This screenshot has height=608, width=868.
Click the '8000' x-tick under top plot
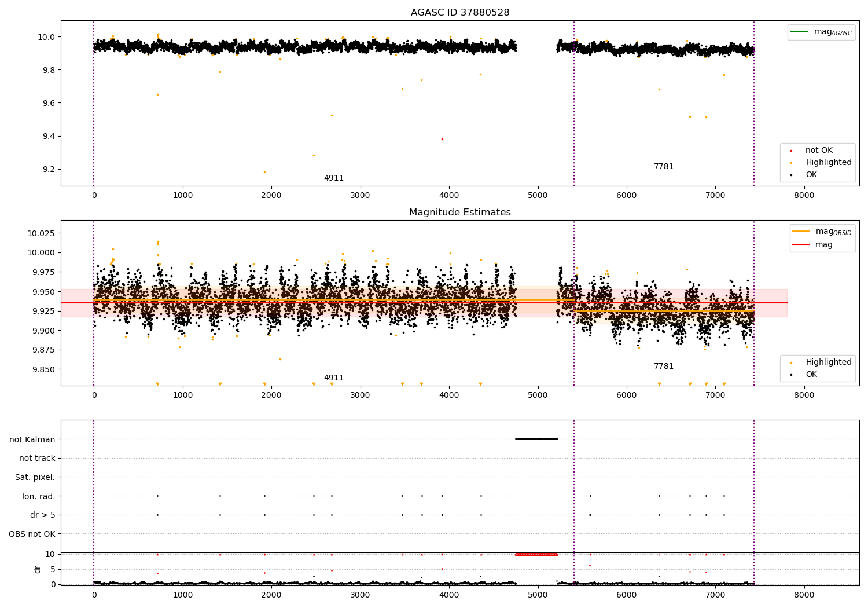point(804,196)
